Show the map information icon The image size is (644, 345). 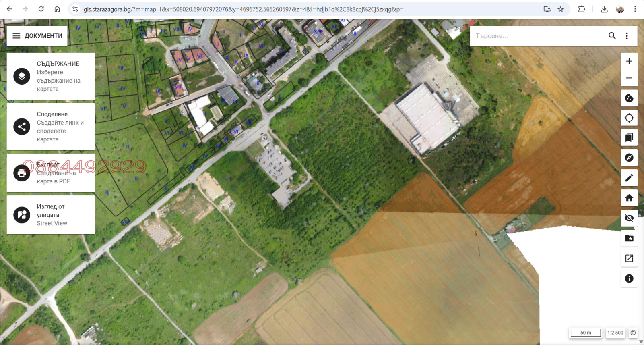pos(629,278)
